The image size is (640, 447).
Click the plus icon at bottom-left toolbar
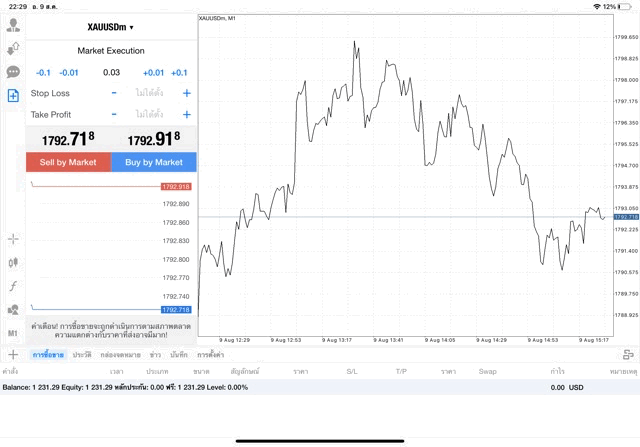click(x=13, y=355)
